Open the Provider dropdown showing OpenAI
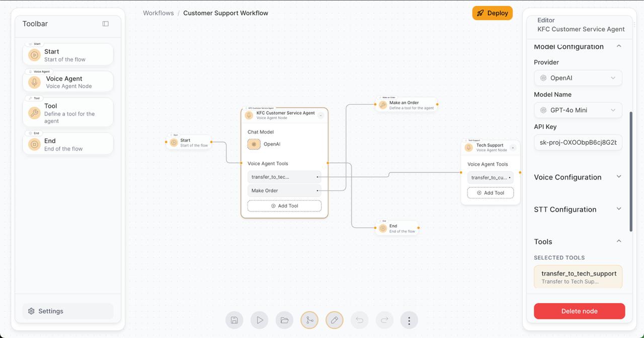Screen dimensions: 644x338 (x=578, y=78)
